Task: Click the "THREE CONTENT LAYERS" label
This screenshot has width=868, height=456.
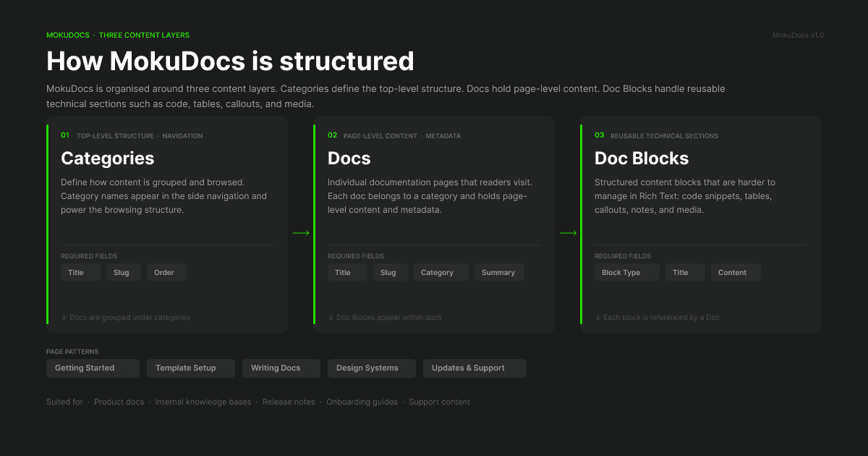Action: pos(144,35)
